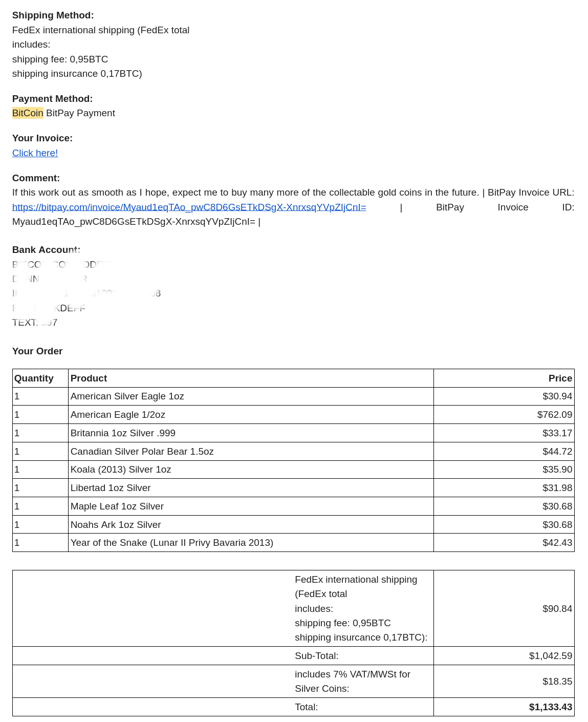
Task: Click 'Koala (2013) Silver 1oz' product cell
Action: tap(251, 470)
